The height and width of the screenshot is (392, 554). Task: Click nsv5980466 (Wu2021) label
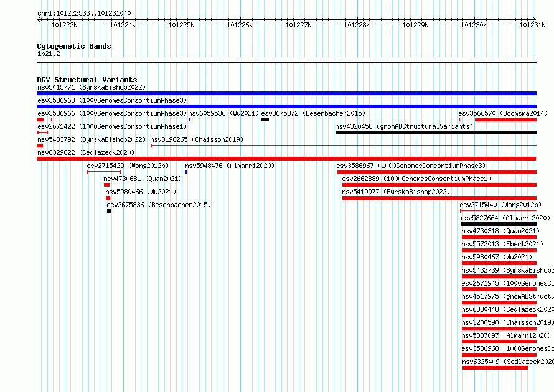141,192
